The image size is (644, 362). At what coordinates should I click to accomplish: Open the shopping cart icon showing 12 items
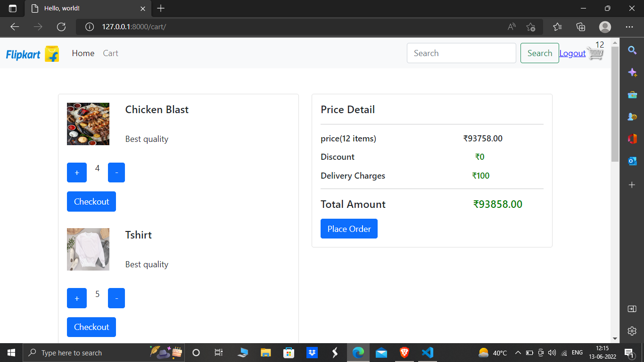tap(595, 53)
